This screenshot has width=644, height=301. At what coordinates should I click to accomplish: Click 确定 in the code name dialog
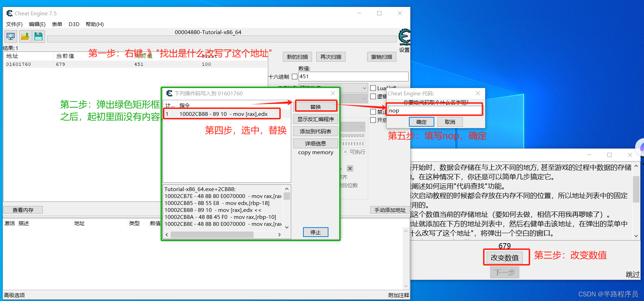tap(421, 122)
